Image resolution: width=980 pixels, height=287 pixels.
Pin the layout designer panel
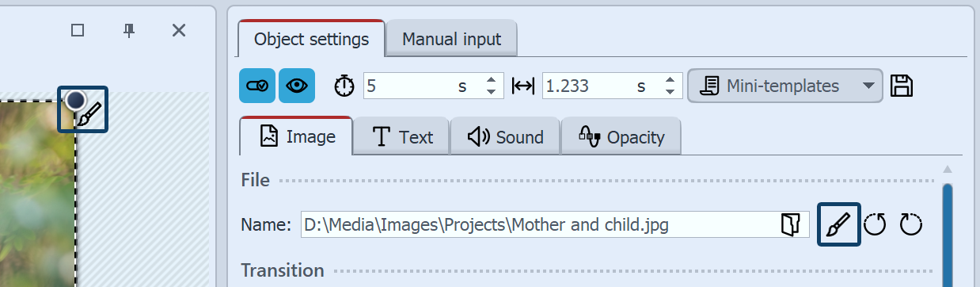(x=129, y=30)
